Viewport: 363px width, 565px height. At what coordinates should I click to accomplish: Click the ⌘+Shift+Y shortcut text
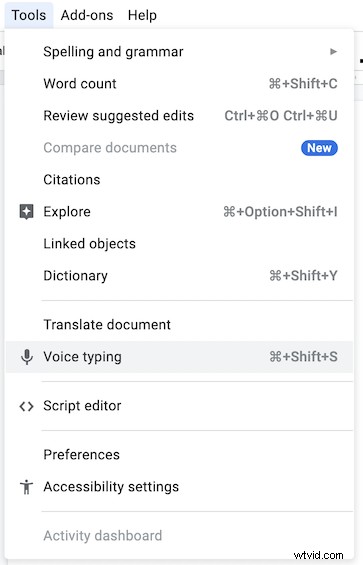click(303, 276)
